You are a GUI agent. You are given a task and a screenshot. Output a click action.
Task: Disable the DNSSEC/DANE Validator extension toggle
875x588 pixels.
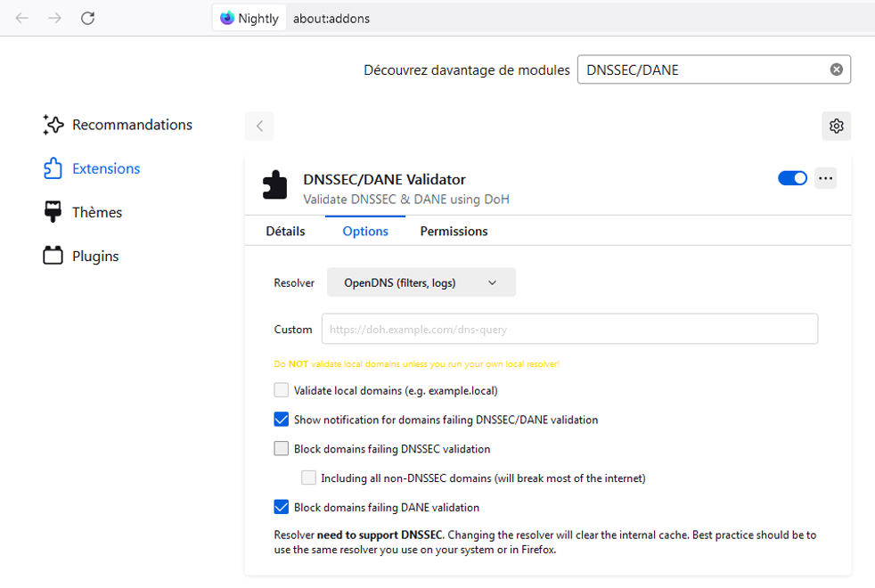coord(792,178)
